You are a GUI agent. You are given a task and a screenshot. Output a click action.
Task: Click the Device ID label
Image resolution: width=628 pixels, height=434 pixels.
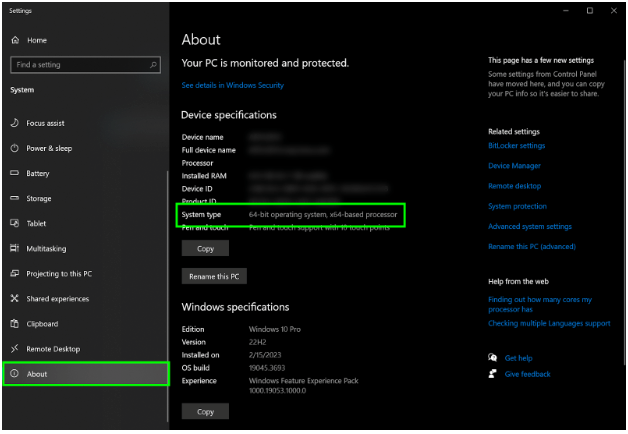pos(197,189)
